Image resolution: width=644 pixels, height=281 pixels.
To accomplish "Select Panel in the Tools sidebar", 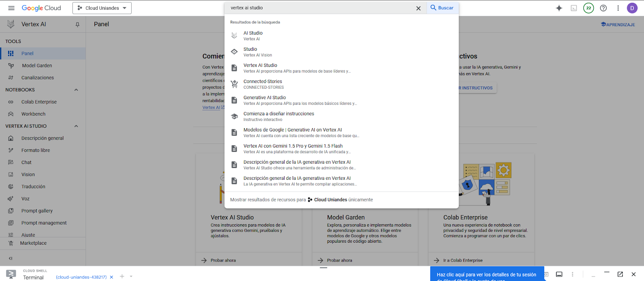I will pos(43,53).
